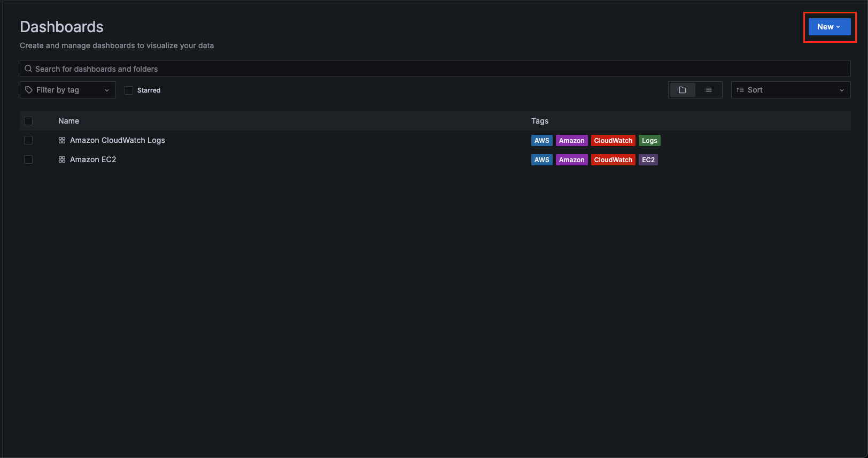Switch to folder view icon
This screenshot has height=458, width=868.
682,90
